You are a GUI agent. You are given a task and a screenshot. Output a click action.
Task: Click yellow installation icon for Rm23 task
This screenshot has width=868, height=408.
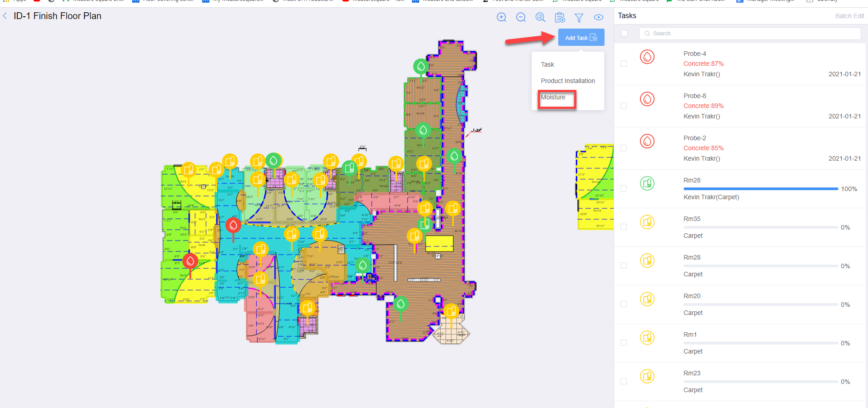tap(647, 376)
